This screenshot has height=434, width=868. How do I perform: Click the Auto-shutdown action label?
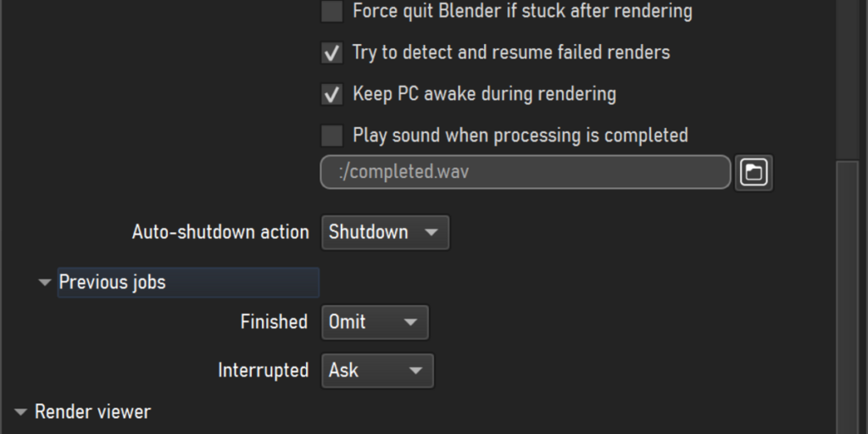click(x=220, y=232)
